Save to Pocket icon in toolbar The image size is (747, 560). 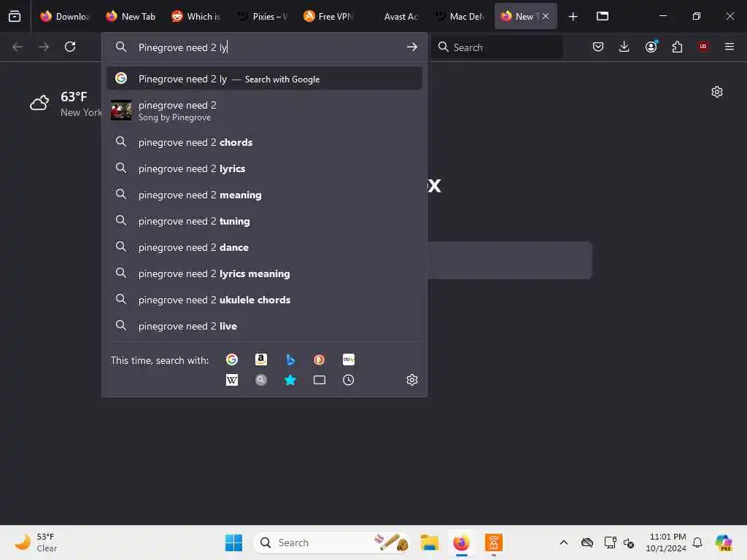click(598, 47)
